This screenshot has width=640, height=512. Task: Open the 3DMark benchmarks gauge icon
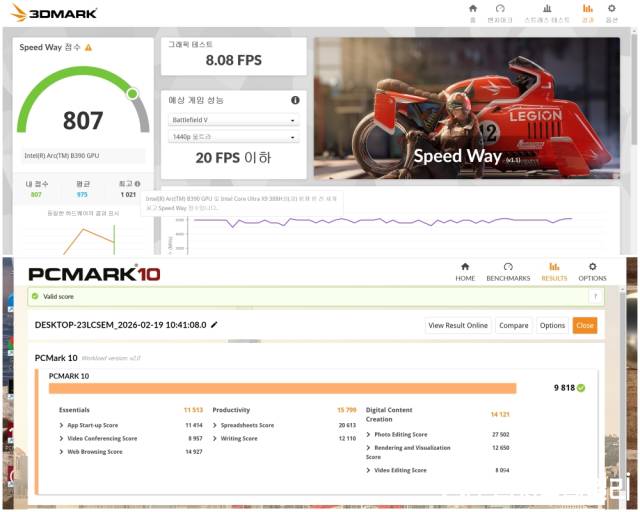coord(500,8)
